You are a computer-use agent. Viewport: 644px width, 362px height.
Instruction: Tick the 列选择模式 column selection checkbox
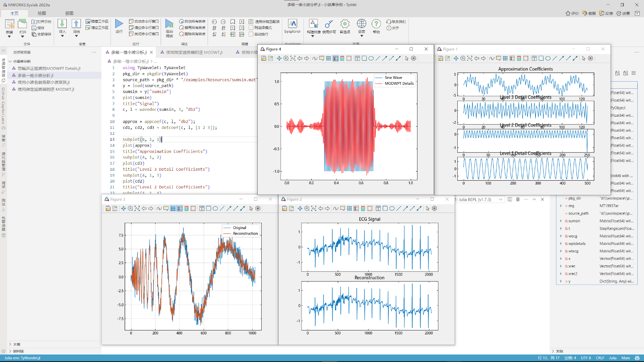[251, 28]
